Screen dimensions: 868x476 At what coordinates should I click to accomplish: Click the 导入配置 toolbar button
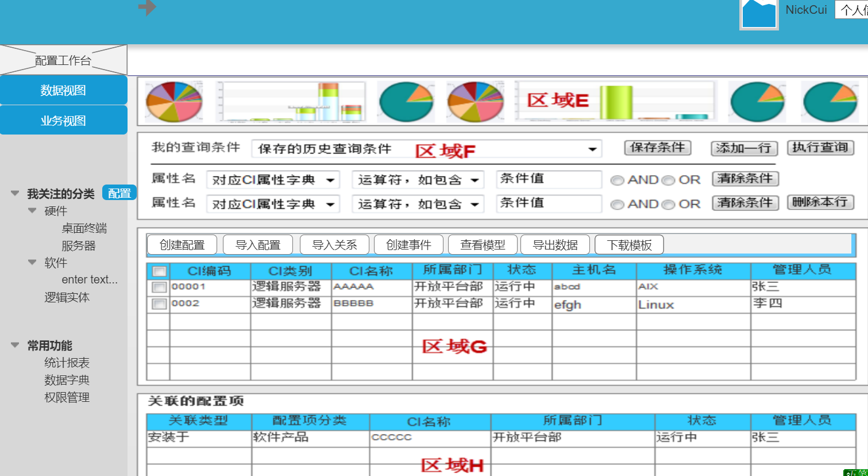pos(258,245)
